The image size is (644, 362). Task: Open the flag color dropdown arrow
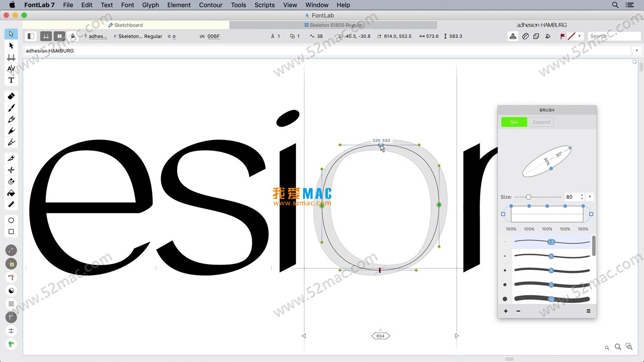tap(579, 36)
